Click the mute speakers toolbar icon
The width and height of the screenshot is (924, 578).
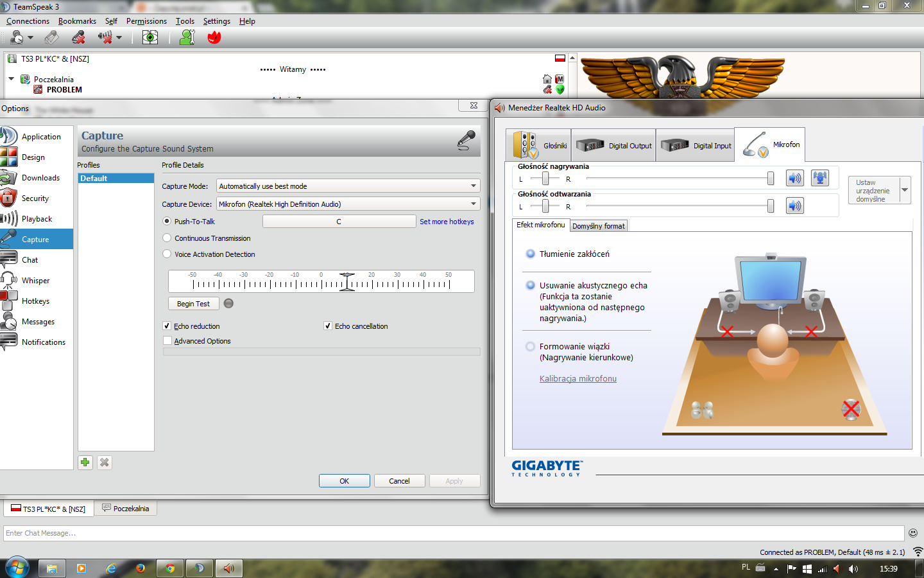pyautogui.click(x=105, y=38)
